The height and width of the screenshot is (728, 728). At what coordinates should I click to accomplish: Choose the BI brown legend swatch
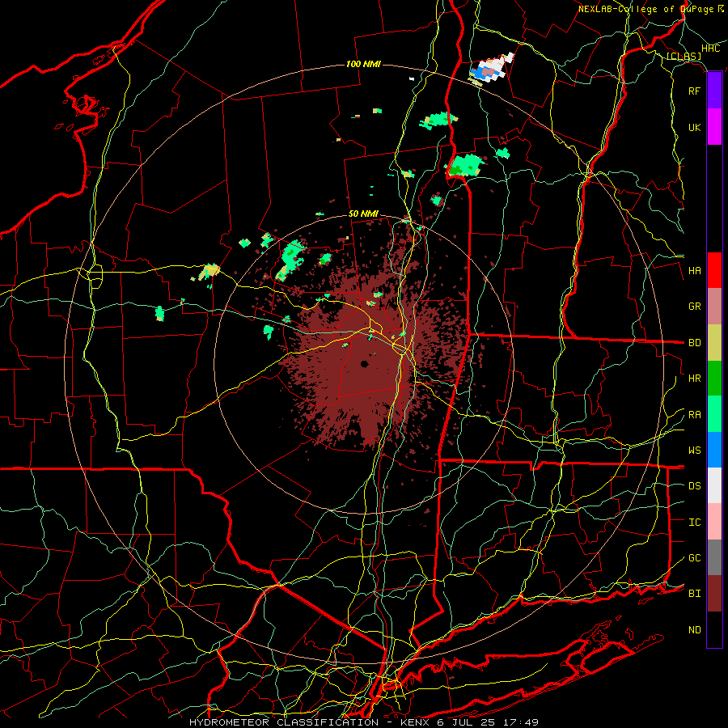pyautogui.click(x=714, y=594)
